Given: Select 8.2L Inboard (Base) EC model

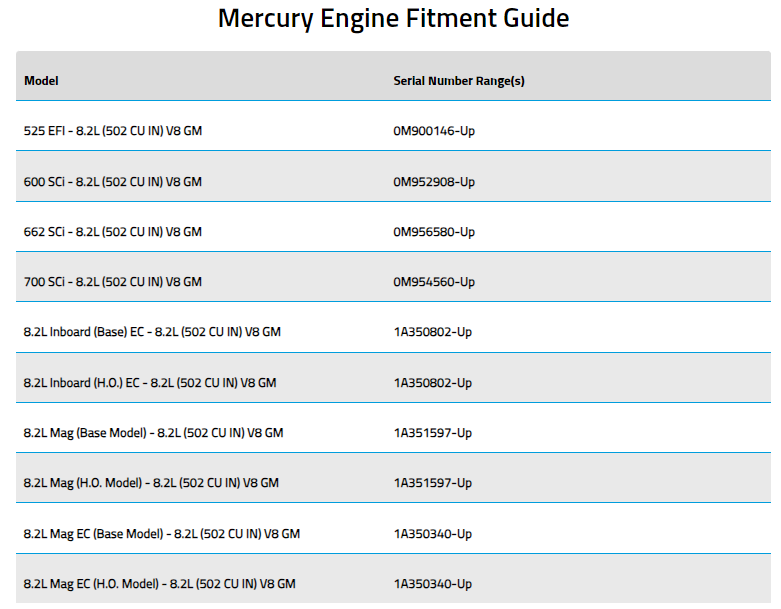Looking at the screenshot, I should [x=152, y=332].
